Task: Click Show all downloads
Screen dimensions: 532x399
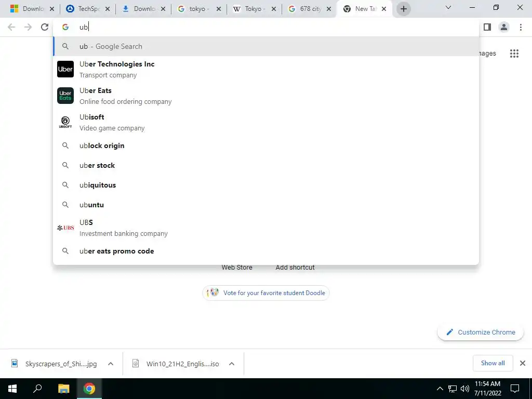Action: pyautogui.click(x=493, y=363)
